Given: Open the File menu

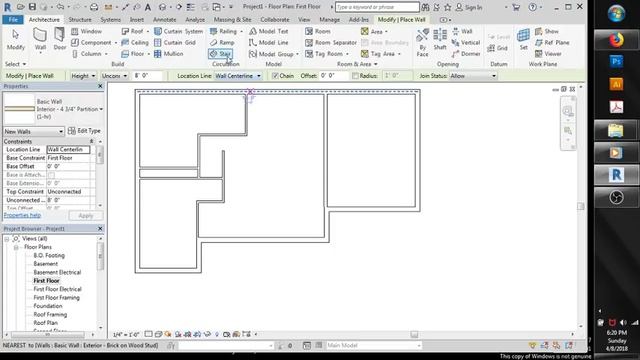Looking at the screenshot, I should (13, 20).
